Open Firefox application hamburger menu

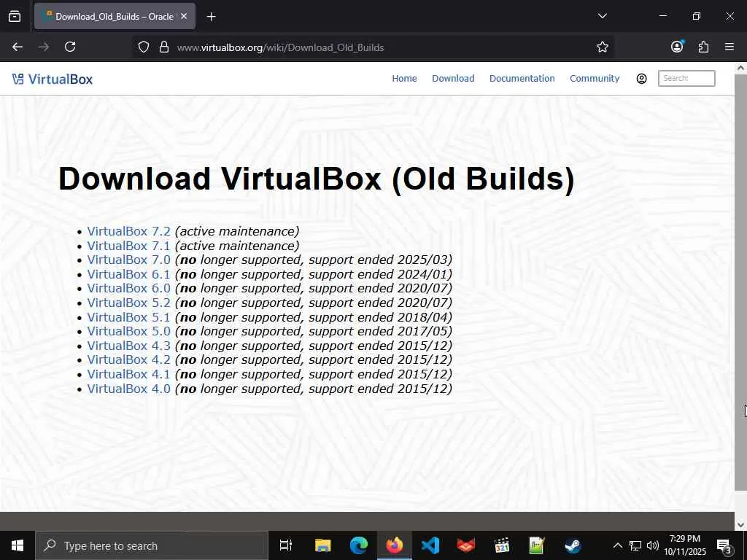pos(729,47)
